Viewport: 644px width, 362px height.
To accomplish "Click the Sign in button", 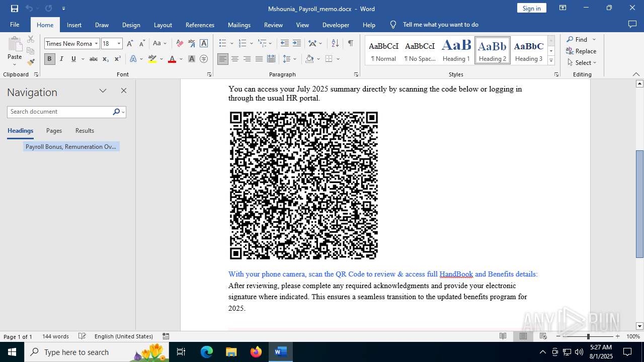I will pos(531,8).
